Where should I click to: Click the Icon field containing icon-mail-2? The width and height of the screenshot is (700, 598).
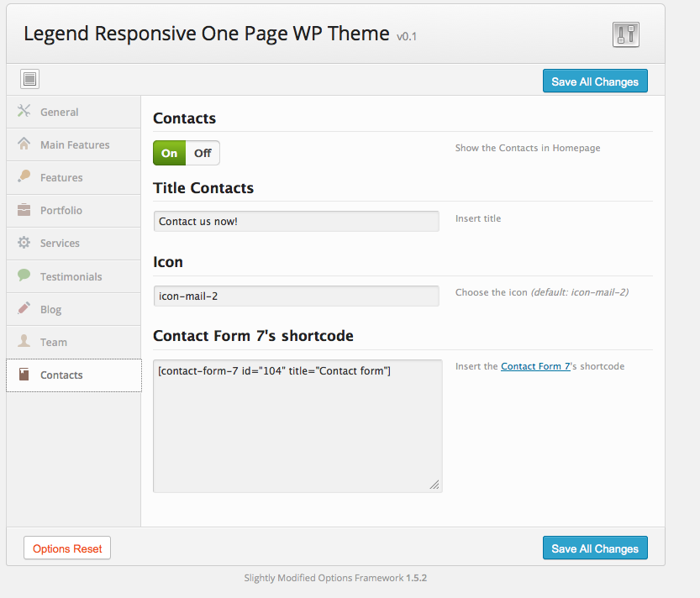pyautogui.click(x=296, y=296)
